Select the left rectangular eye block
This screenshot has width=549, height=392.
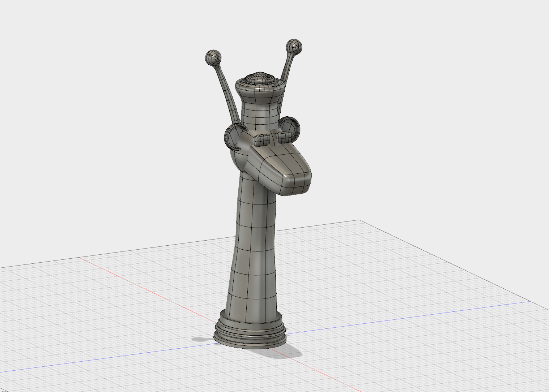pyautogui.click(x=262, y=140)
